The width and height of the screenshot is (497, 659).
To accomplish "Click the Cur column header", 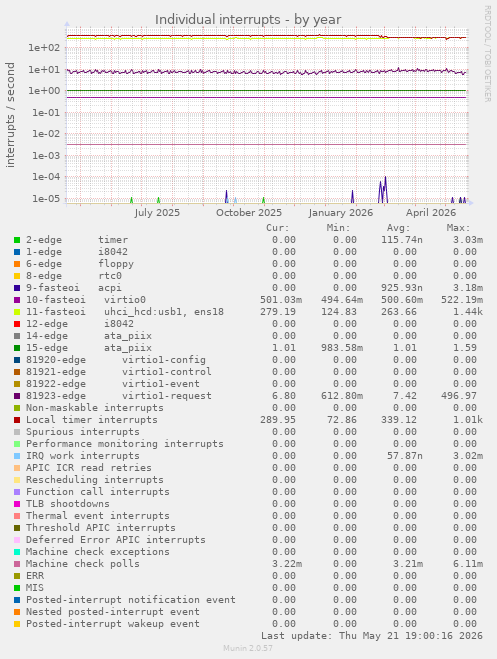I will point(278,228).
